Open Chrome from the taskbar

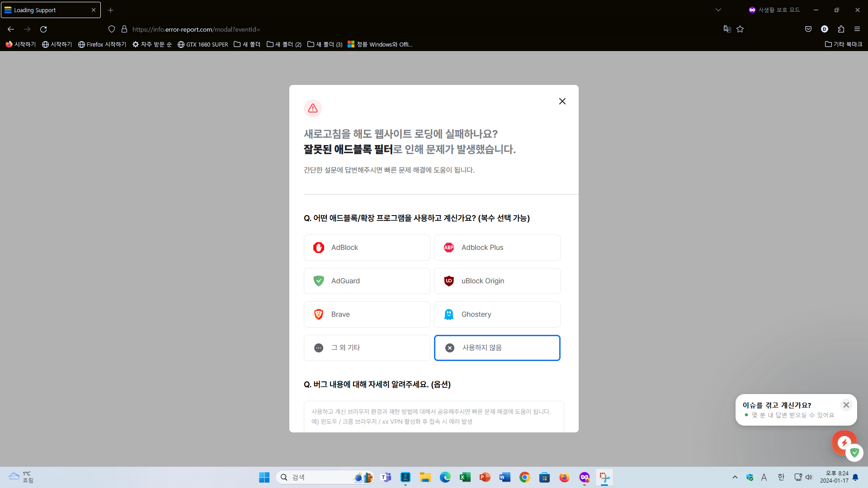click(x=524, y=477)
